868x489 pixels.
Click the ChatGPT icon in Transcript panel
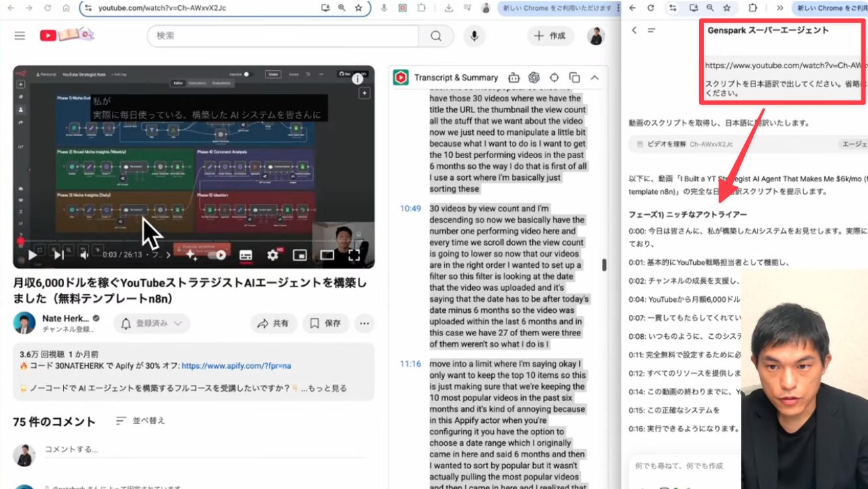[534, 77]
